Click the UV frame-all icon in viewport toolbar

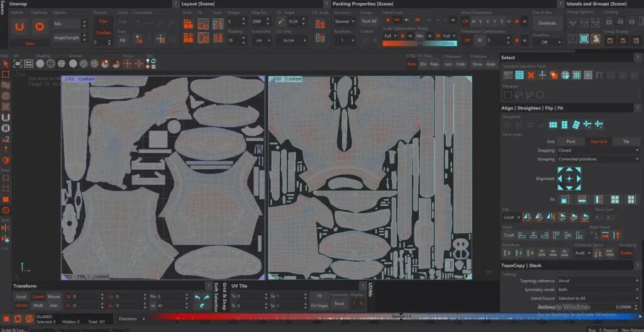17,64
